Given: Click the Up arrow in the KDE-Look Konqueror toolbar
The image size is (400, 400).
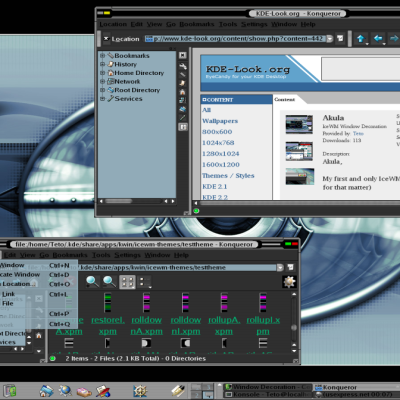Looking at the screenshot, I should pyautogui.click(x=360, y=39).
